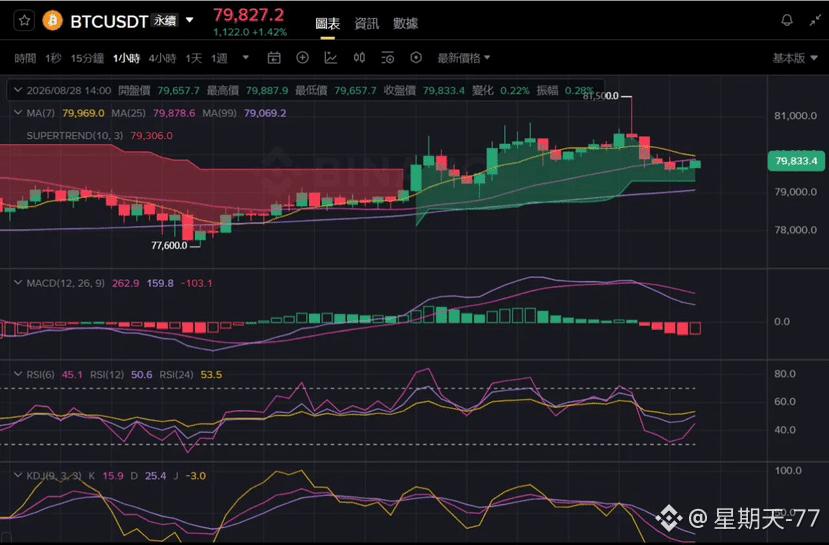Select the 1天 interval

pos(194,58)
